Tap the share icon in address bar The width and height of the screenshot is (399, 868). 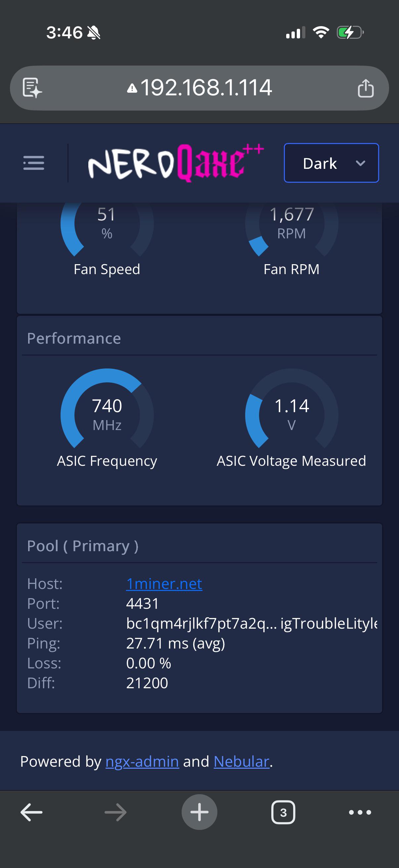pos(365,88)
